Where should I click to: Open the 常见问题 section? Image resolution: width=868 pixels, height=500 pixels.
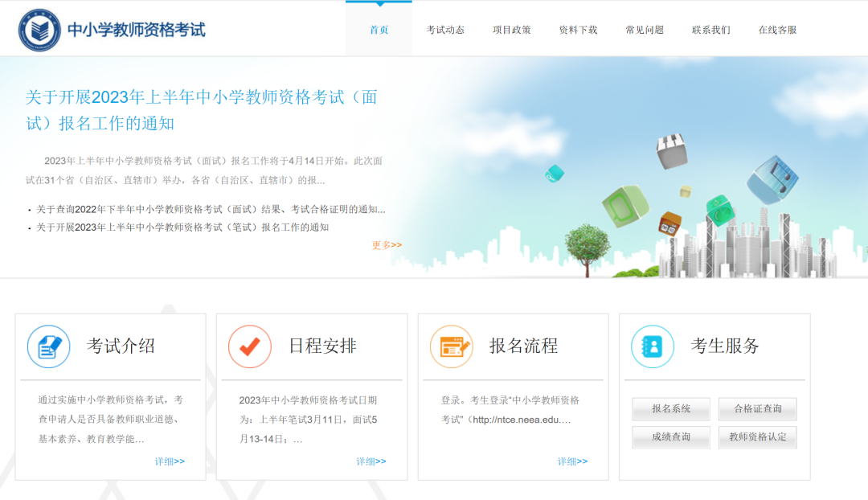pos(642,28)
